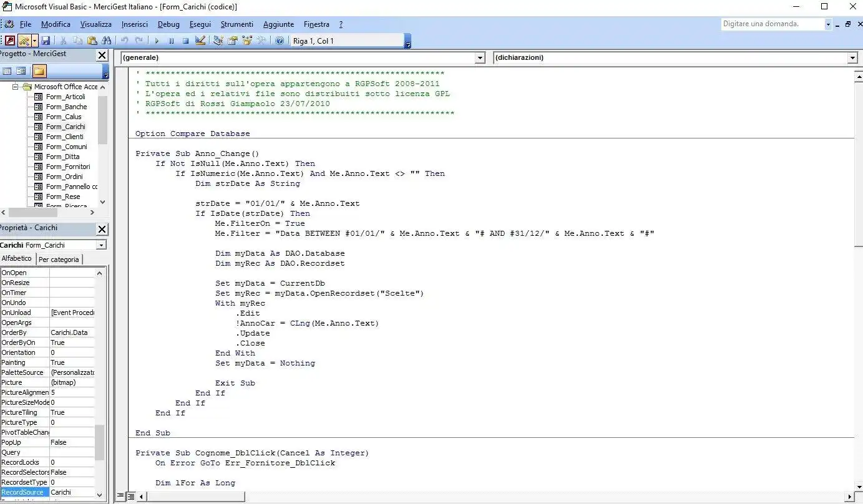Click the Reset stop icon
This screenshot has width=863, height=504.
tap(186, 41)
